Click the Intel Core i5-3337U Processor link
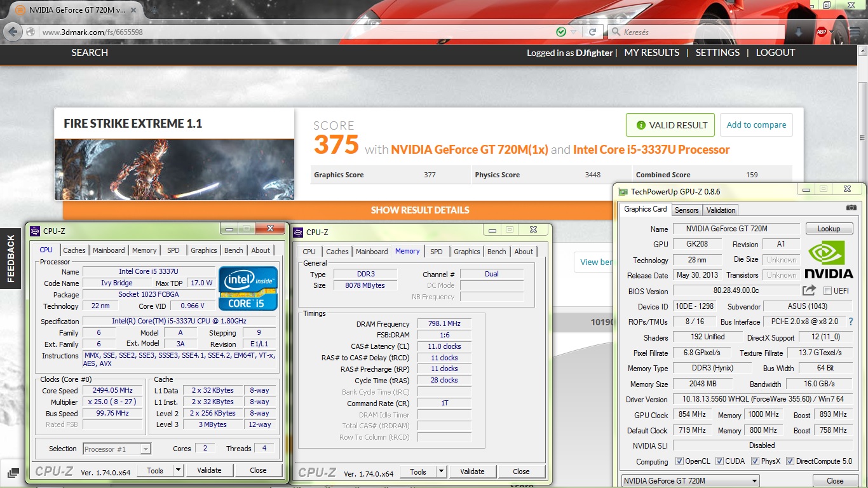 coord(651,150)
